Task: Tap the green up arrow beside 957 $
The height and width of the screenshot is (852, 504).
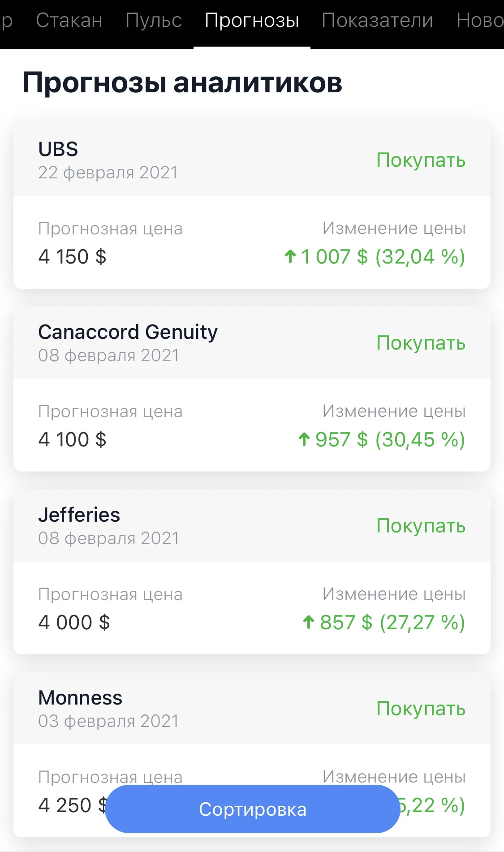Action: click(x=304, y=439)
